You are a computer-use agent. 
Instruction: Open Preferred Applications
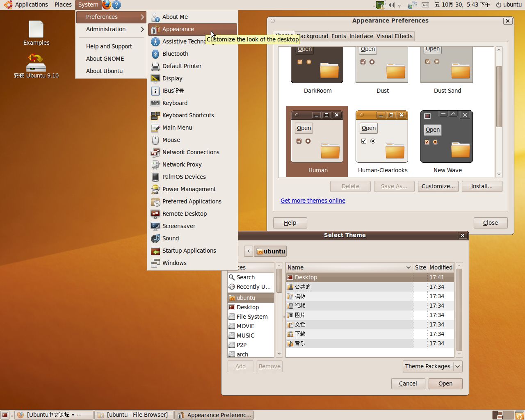pyautogui.click(x=192, y=201)
